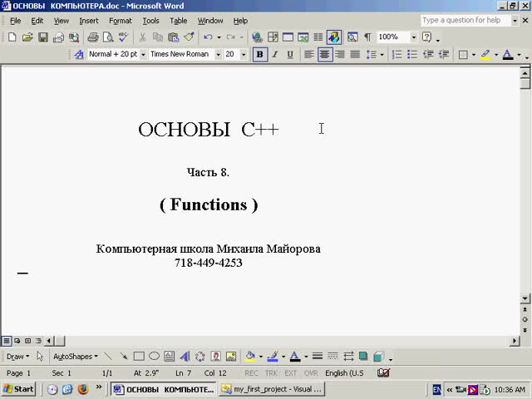Expand the Zoom percentage dropdown

coord(413,37)
